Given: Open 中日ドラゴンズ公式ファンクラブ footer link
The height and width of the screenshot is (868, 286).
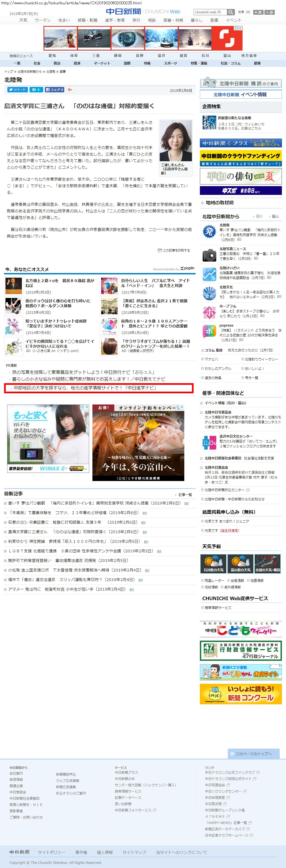Looking at the screenshot, I should pos(230,772).
